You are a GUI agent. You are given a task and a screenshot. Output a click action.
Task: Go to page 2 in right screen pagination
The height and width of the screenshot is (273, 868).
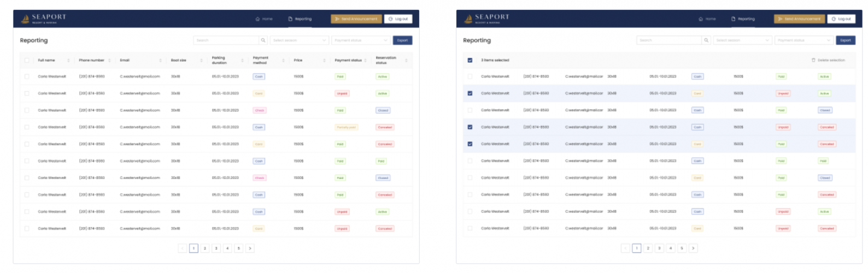[x=648, y=248]
